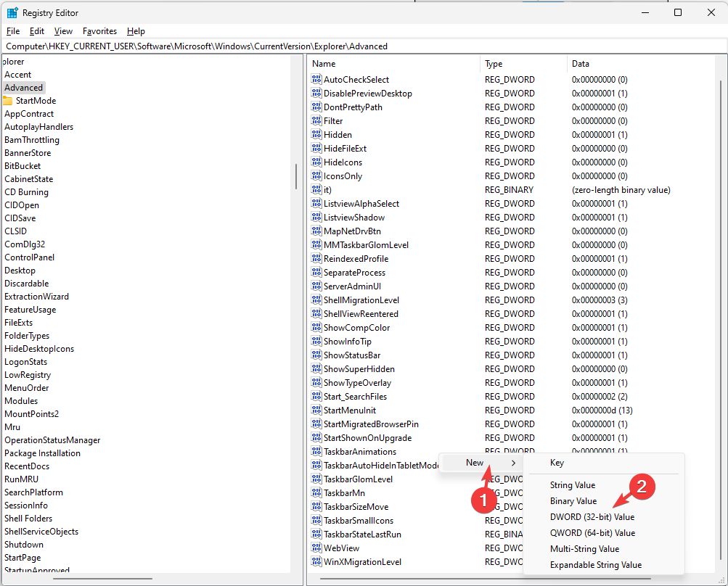Choose DWORD (32-bit) Value from submenu
728x586 pixels.
[x=592, y=517]
